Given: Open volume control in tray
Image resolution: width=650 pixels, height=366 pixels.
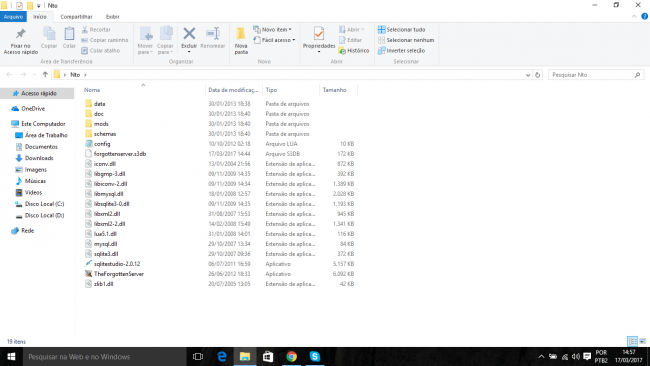Looking at the screenshot, I should point(575,356).
